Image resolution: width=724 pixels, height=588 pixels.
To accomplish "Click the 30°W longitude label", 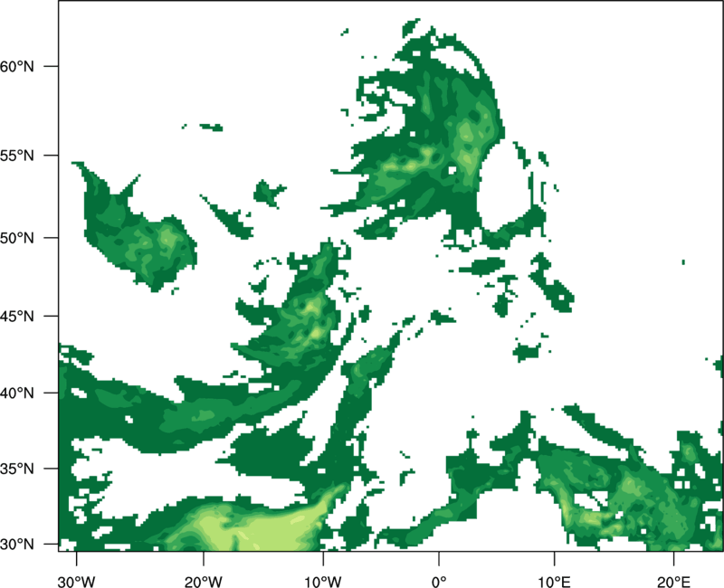I will [x=76, y=582].
